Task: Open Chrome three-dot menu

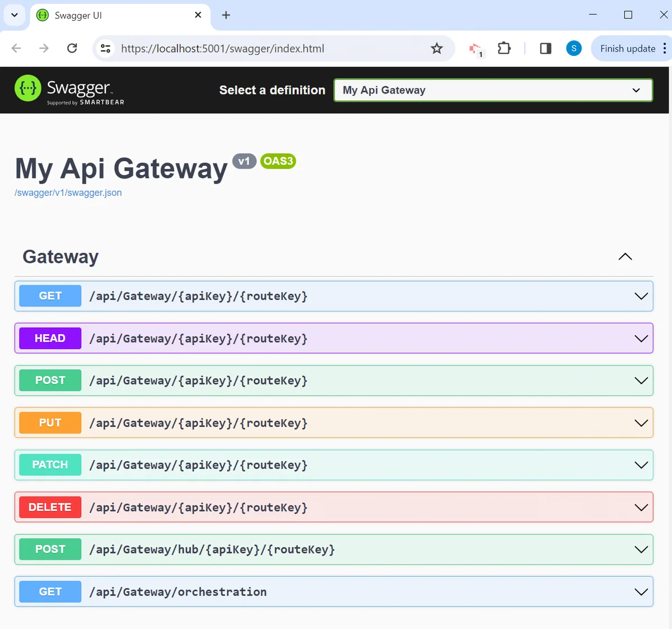Action: point(665,48)
